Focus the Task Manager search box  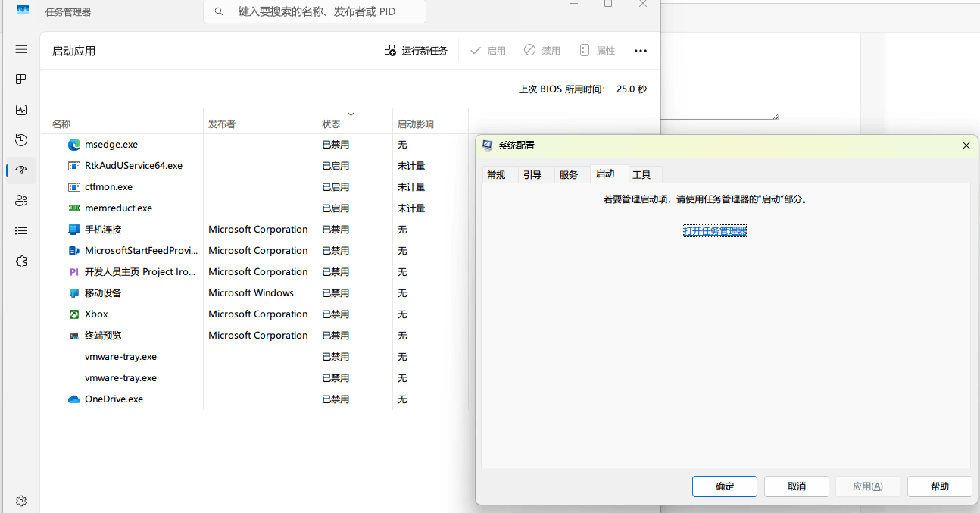coord(314,11)
